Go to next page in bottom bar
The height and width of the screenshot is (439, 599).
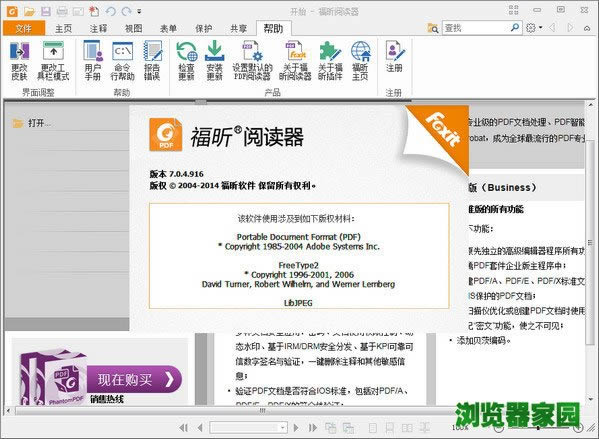point(296,428)
